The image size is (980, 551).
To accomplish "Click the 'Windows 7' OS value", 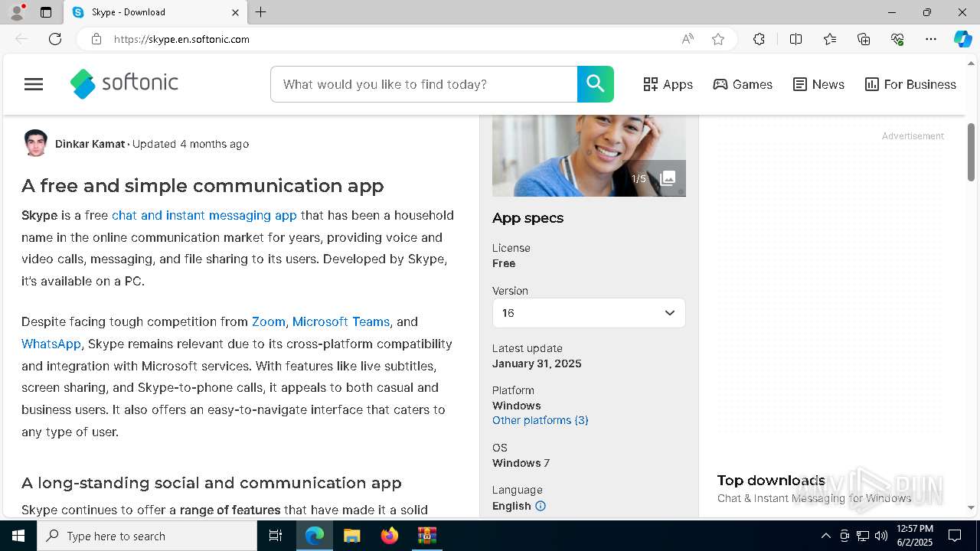I will point(521,463).
